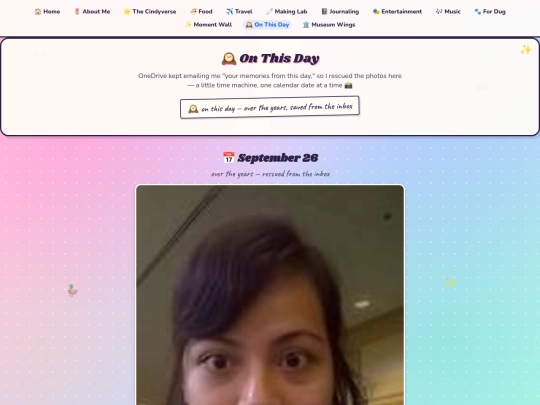This screenshot has height=405, width=540.
Task: Click the floating duck emoji
Action: [x=72, y=290]
